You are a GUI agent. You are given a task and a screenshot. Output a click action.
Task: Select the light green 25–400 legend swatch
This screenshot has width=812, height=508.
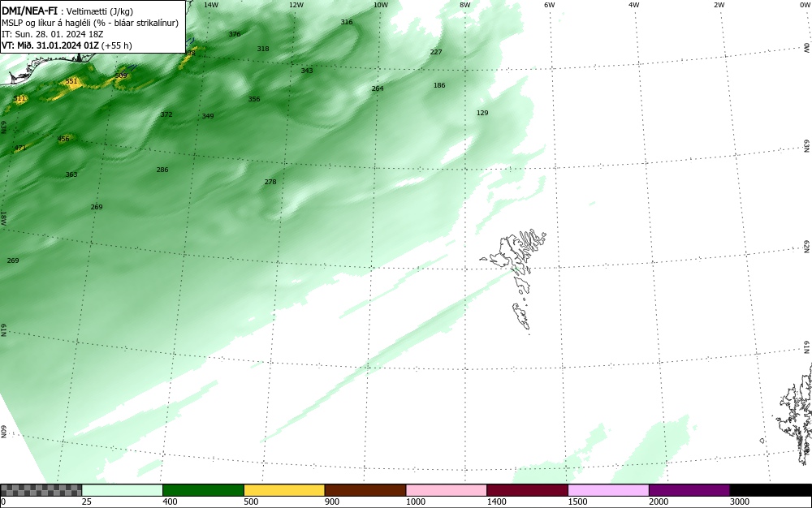[x=123, y=490]
